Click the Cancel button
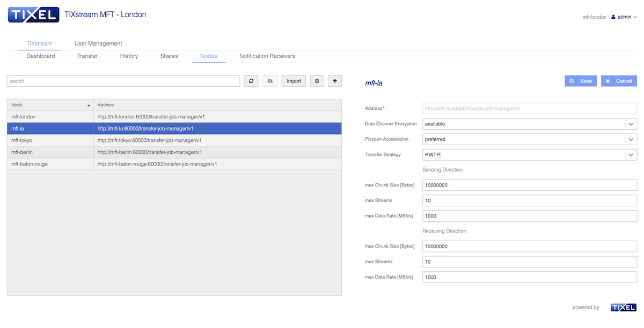 point(618,81)
